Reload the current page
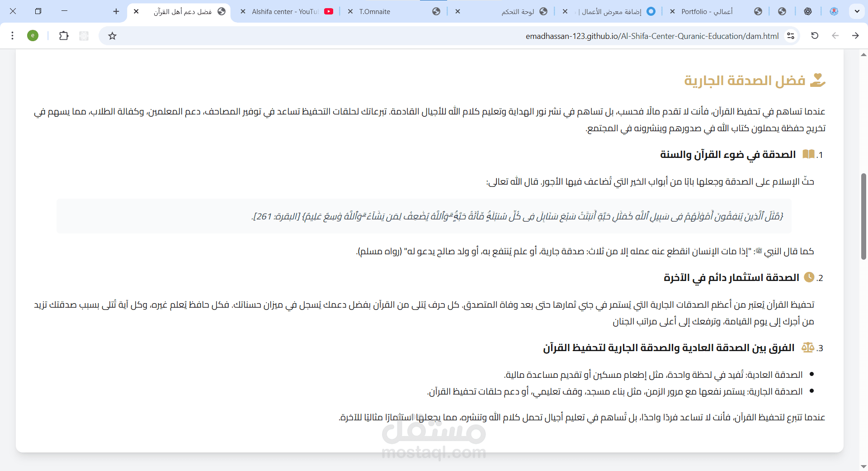868x471 pixels. [815, 36]
